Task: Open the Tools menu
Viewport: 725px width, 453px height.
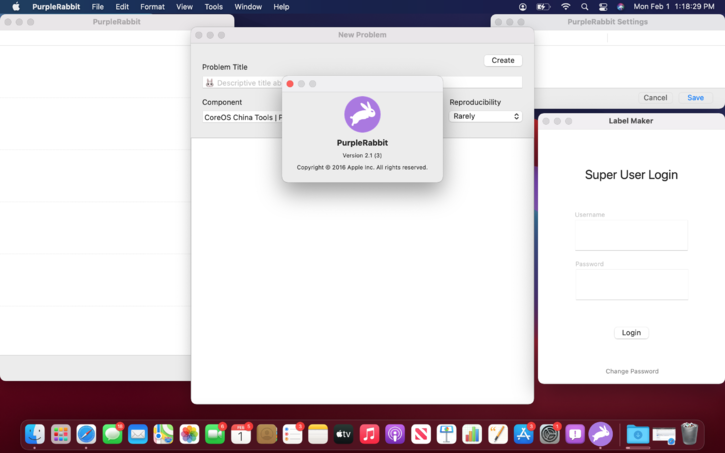Action: 214,6
